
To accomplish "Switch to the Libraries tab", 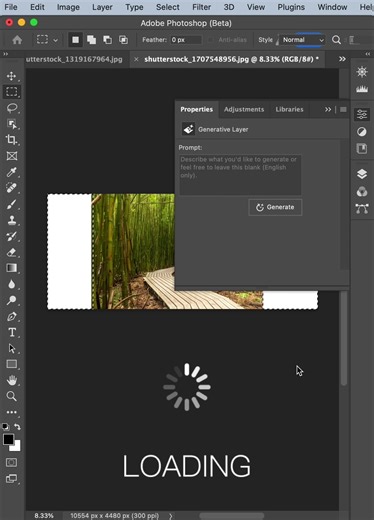I will click(289, 109).
